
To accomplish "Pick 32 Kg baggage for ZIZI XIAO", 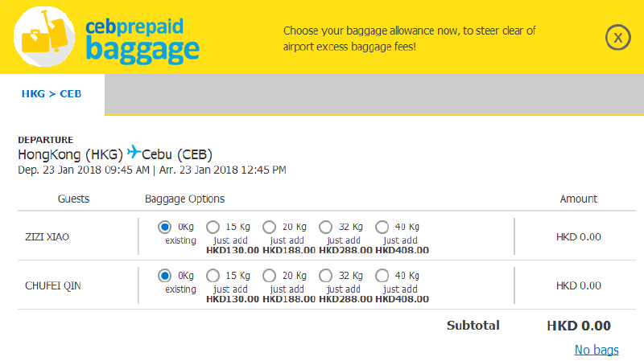I will pyautogui.click(x=325, y=227).
